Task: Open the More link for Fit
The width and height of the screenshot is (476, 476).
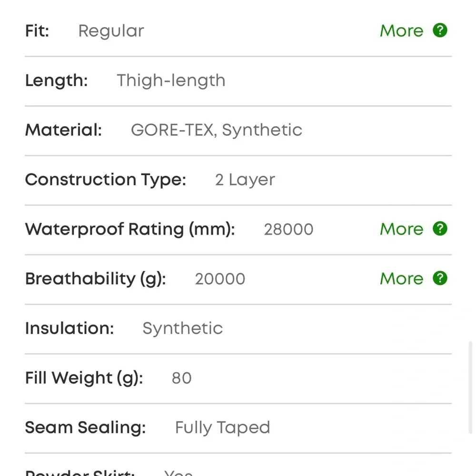Action: 401,31
